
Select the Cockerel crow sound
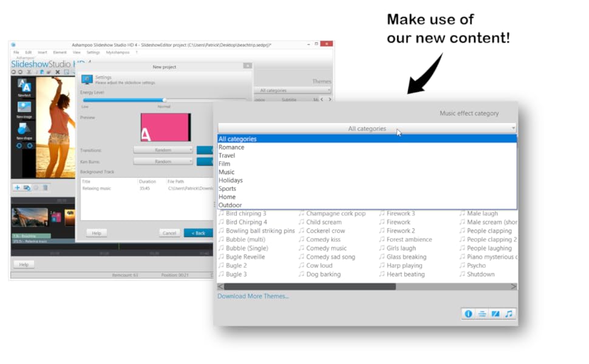pyautogui.click(x=325, y=231)
